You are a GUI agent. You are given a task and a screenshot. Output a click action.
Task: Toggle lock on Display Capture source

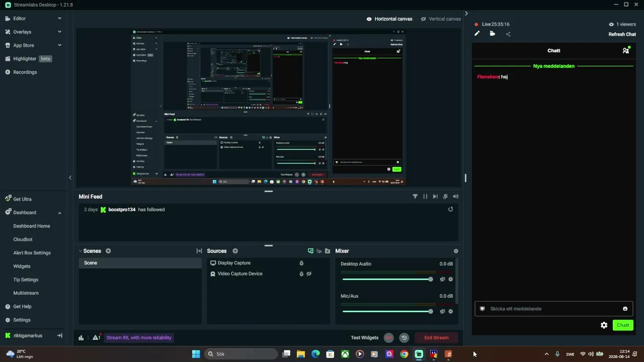point(301,263)
